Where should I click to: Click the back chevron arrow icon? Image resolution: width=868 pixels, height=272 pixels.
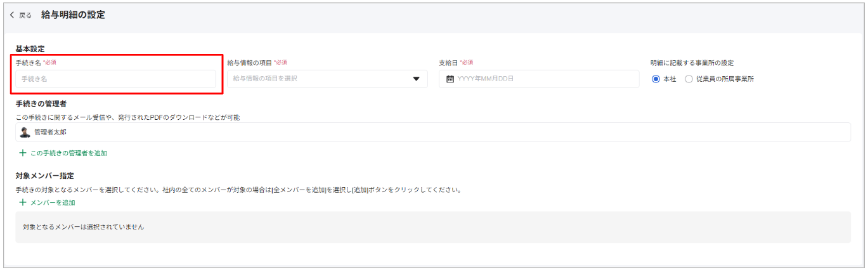click(x=12, y=15)
